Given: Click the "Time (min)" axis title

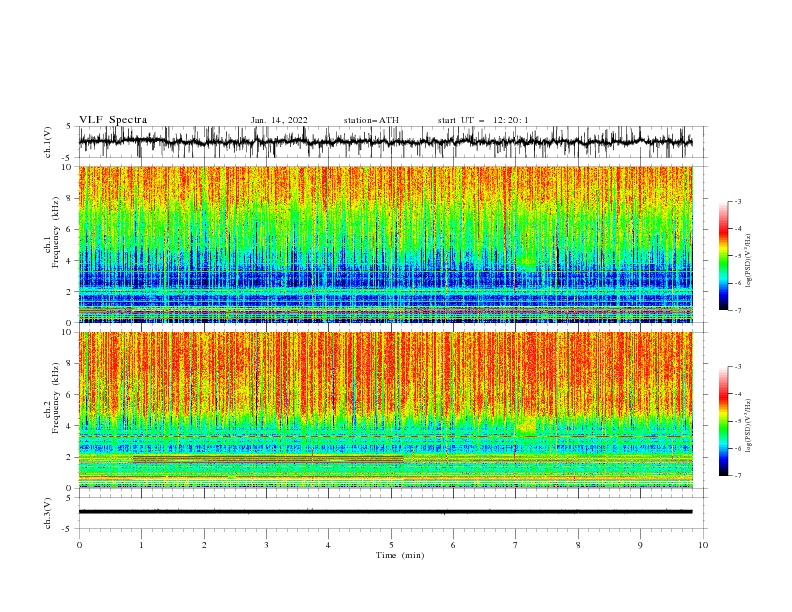Looking at the screenshot, I should [400, 555].
